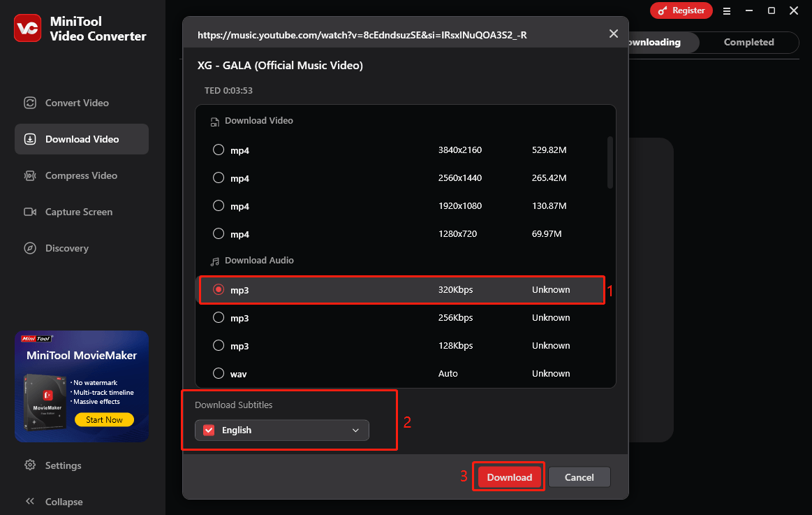Click the Convert Video sidebar icon
This screenshot has height=515, width=812.
(x=30, y=103)
